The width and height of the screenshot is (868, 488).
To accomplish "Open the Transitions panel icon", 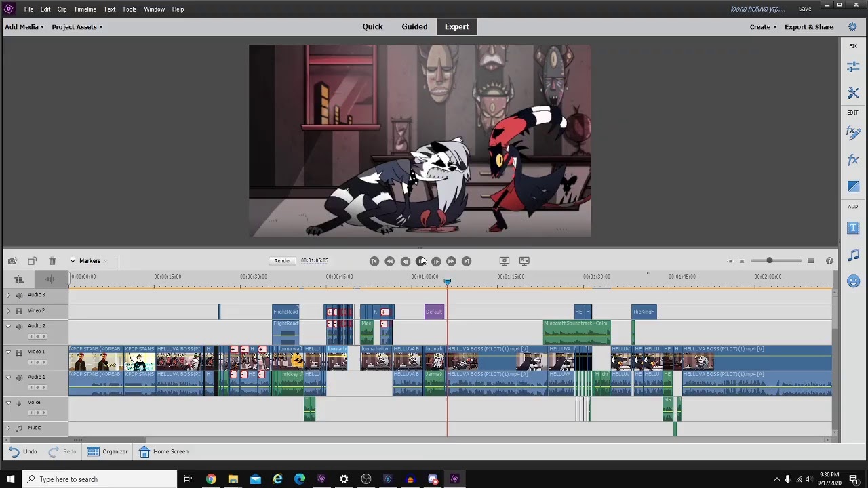I will click(853, 187).
